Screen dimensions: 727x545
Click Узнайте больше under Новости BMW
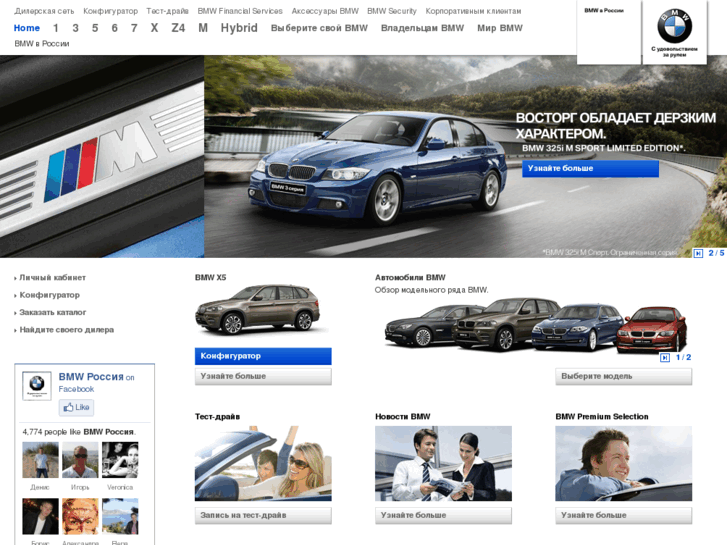443,515
